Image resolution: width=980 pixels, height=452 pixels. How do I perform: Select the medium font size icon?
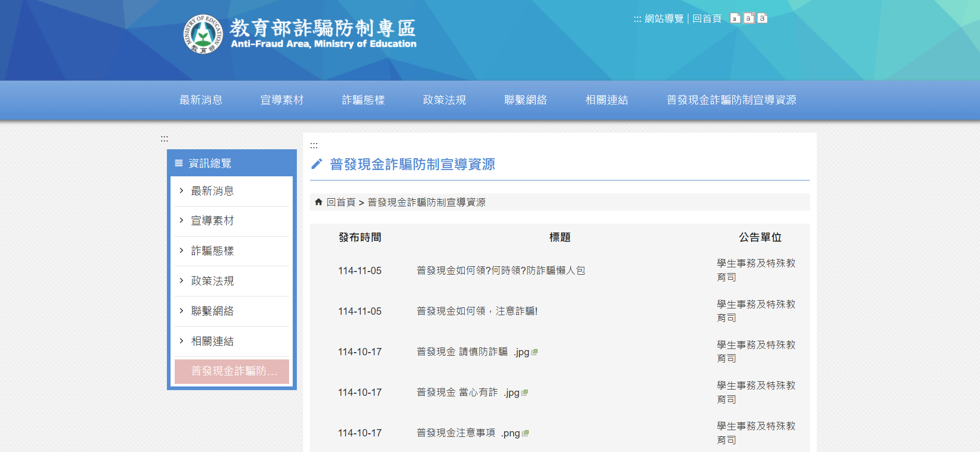(749, 19)
